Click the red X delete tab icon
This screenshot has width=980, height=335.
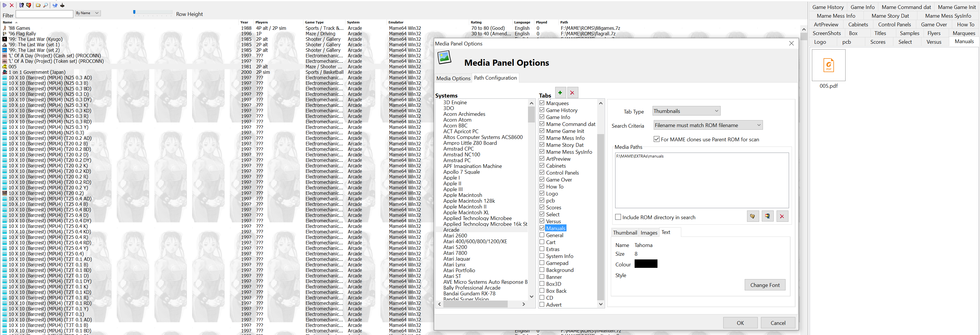(x=572, y=92)
